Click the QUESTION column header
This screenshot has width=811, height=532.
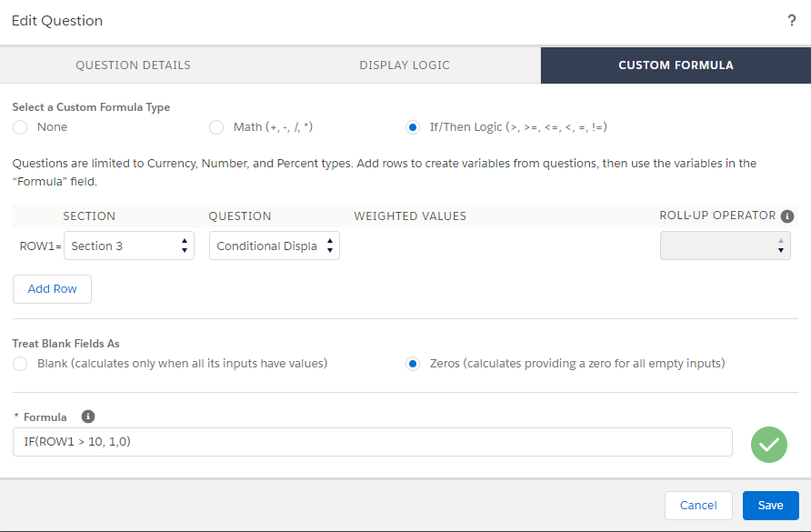click(x=240, y=216)
